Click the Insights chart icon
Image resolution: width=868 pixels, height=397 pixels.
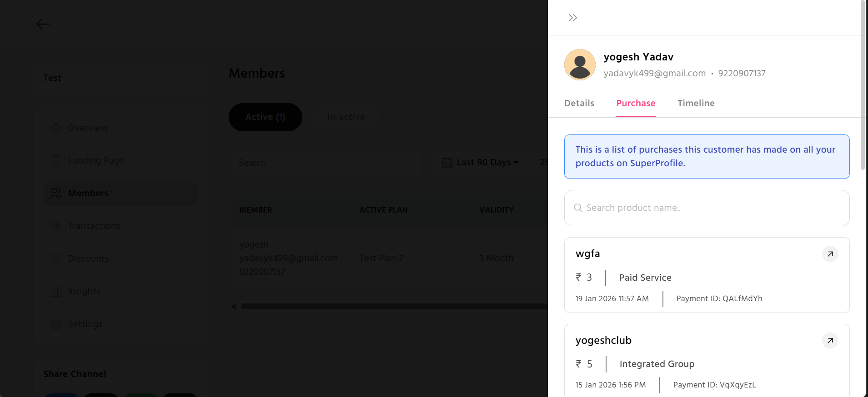click(x=56, y=292)
